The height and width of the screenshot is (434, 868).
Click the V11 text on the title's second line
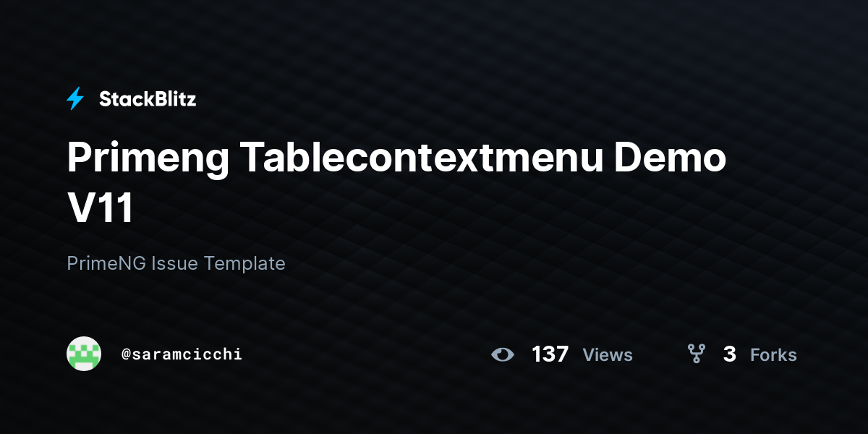click(x=101, y=208)
